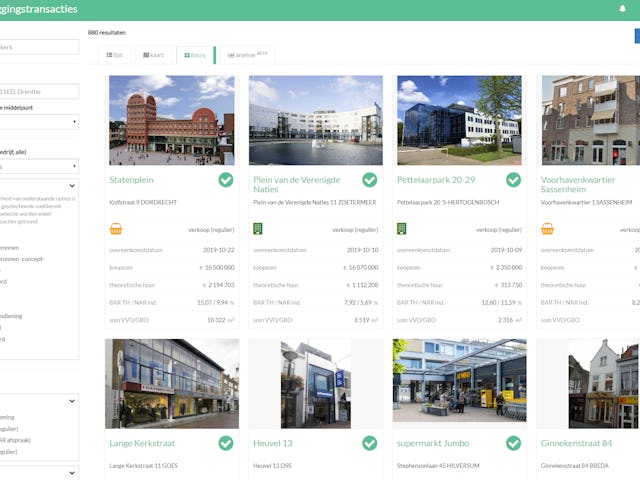
Task: Click the checkmark on Lange Kerkstraat card
Action: pyautogui.click(x=226, y=443)
